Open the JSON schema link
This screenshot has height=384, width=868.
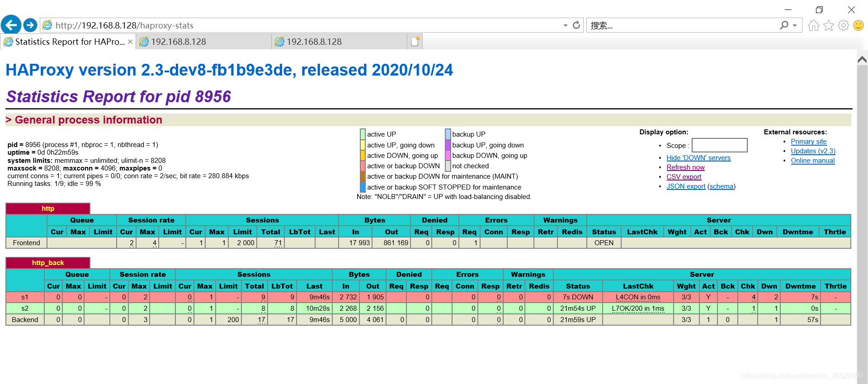pyautogui.click(x=722, y=186)
